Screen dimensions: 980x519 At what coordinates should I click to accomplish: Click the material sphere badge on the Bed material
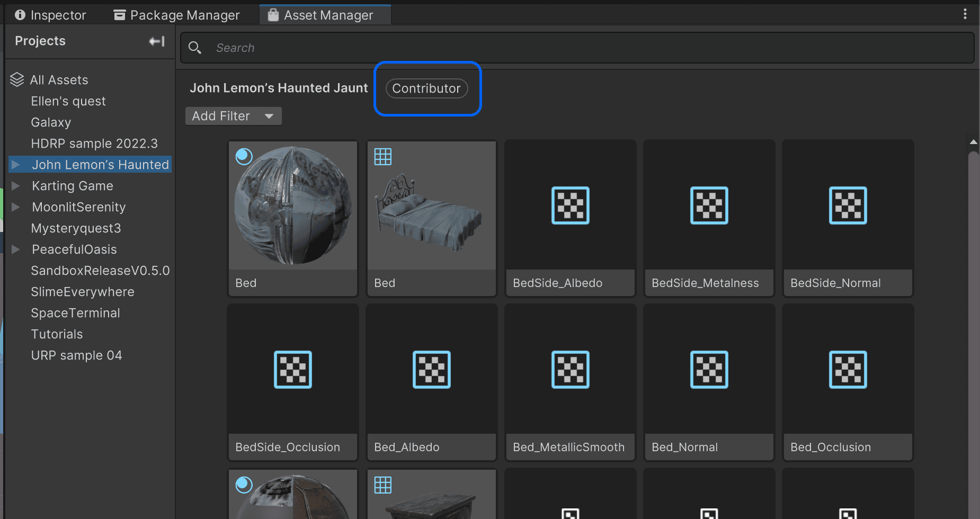(x=244, y=156)
